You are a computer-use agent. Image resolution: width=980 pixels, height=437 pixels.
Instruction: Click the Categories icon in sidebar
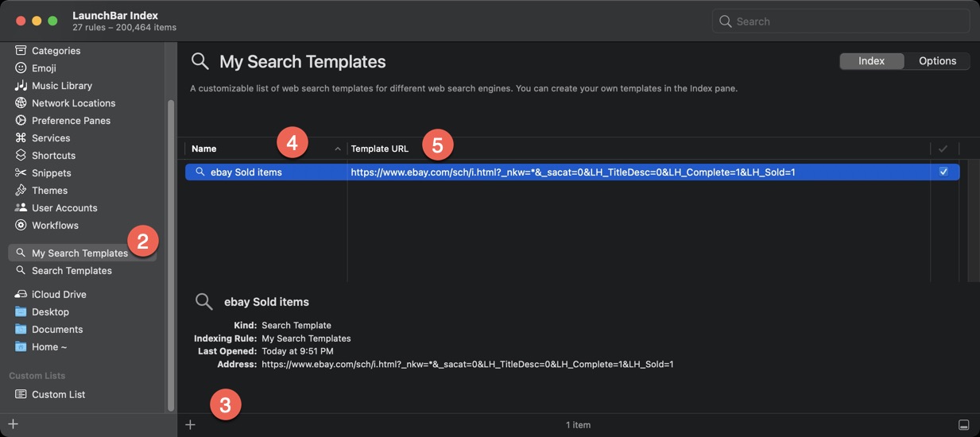coord(21,51)
